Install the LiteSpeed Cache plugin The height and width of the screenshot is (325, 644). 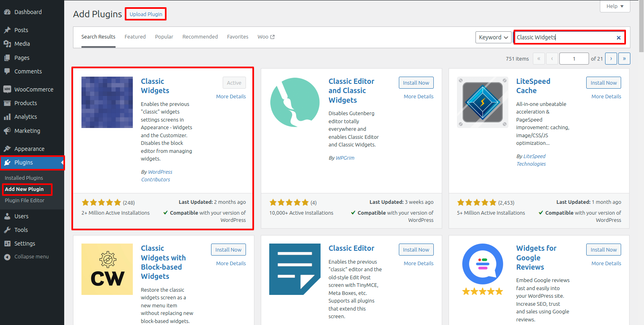(x=603, y=83)
